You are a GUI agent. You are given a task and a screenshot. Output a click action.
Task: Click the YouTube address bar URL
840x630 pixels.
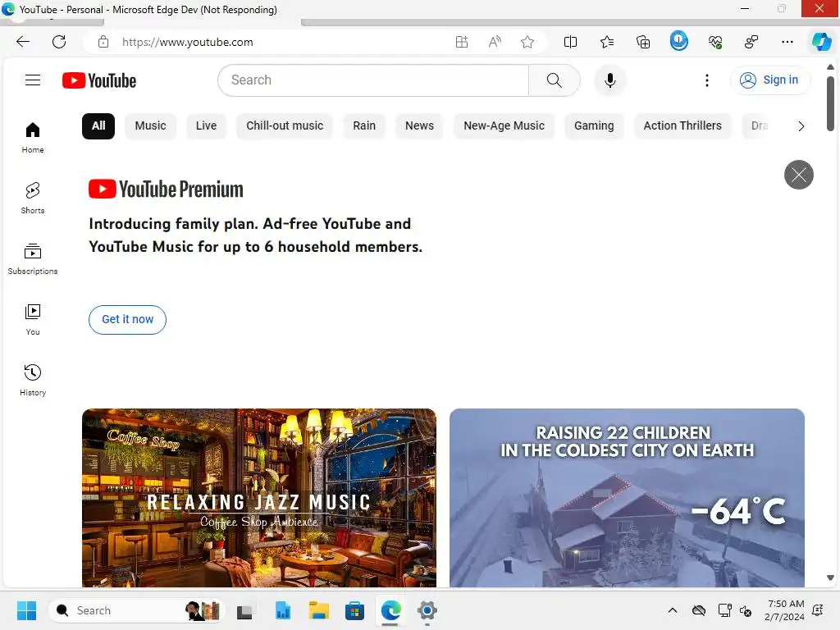pyautogui.click(x=188, y=42)
